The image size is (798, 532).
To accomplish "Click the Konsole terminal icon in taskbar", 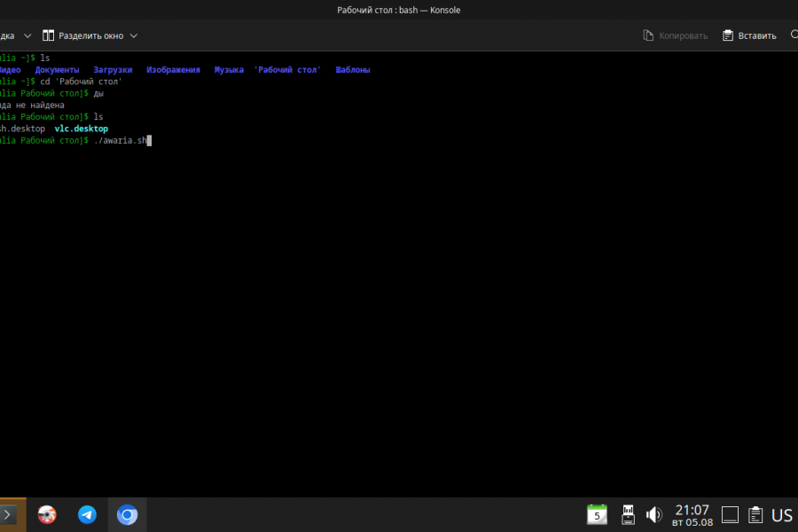I will click(7, 514).
